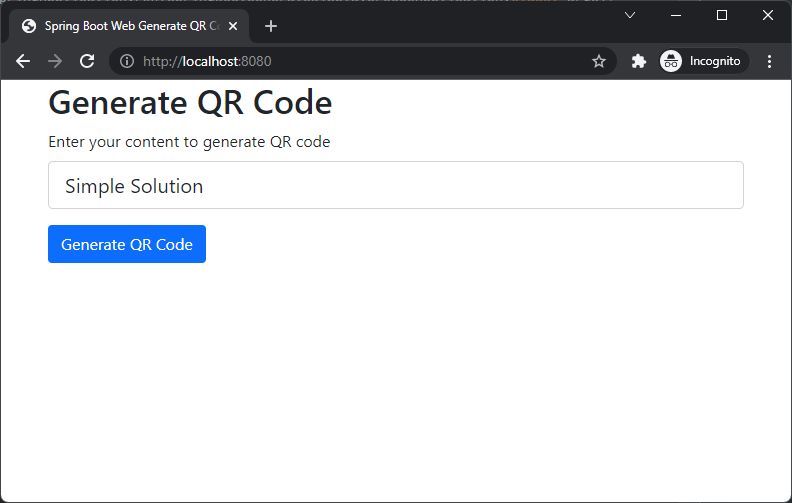Bookmark this page with the star icon
This screenshot has width=792, height=503.
point(599,61)
